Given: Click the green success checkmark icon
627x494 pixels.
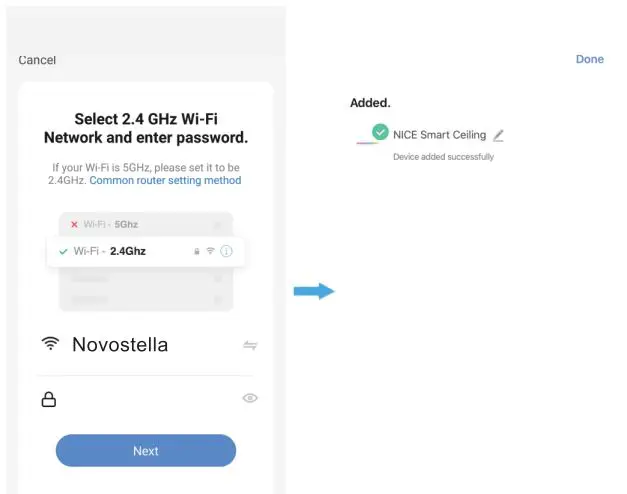Looking at the screenshot, I should (x=379, y=132).
